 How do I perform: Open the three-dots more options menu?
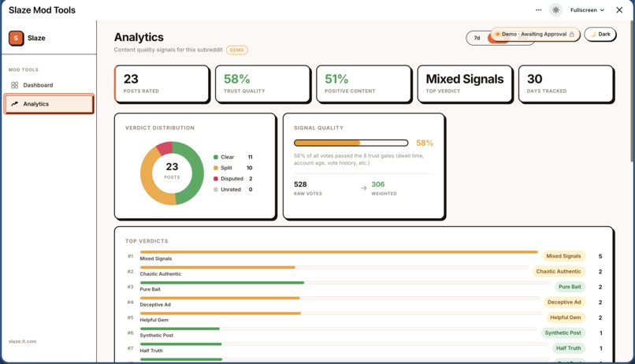tap(538, 10)
